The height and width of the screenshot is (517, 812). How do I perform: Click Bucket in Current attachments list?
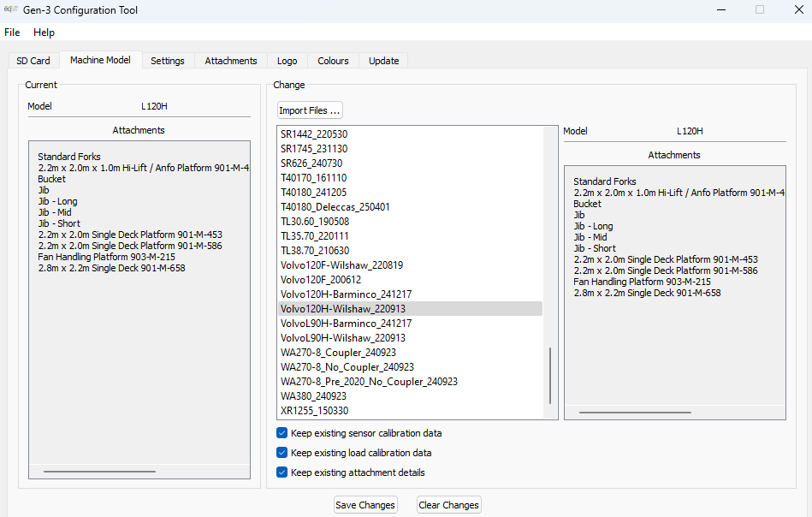pos(52,179)
